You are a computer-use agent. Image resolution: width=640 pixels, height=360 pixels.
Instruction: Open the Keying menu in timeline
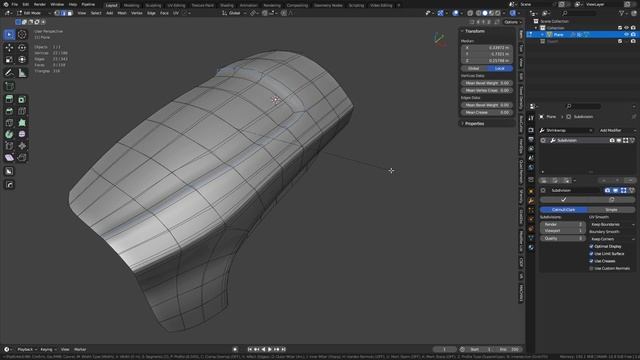(48, 350)
